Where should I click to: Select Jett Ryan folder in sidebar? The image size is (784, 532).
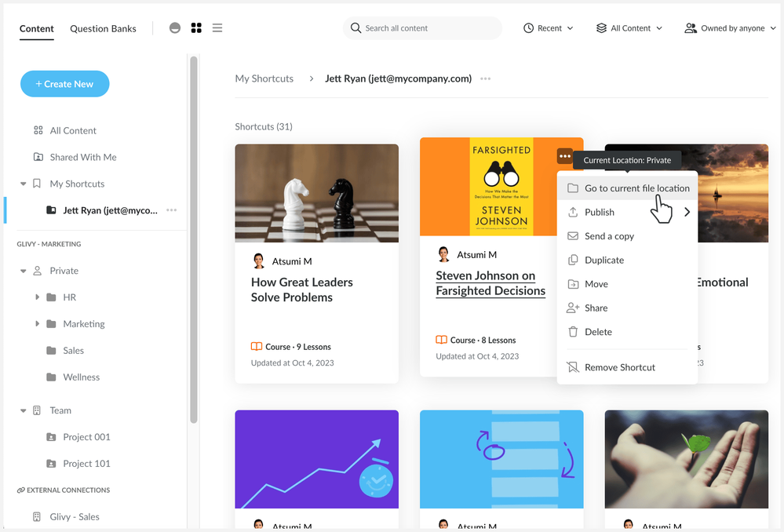click(110, 210)
